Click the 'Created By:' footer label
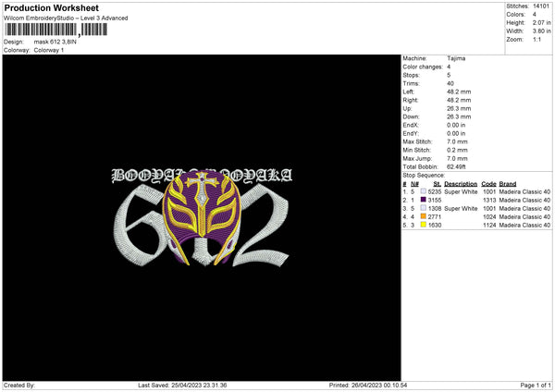 (x=19, y=386)
